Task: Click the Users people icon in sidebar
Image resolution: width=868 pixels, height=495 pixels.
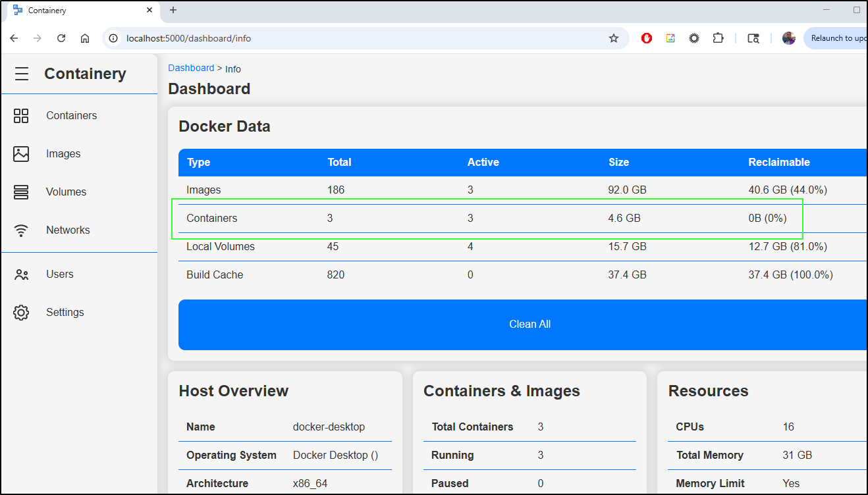Action: [x=21, y=274]
